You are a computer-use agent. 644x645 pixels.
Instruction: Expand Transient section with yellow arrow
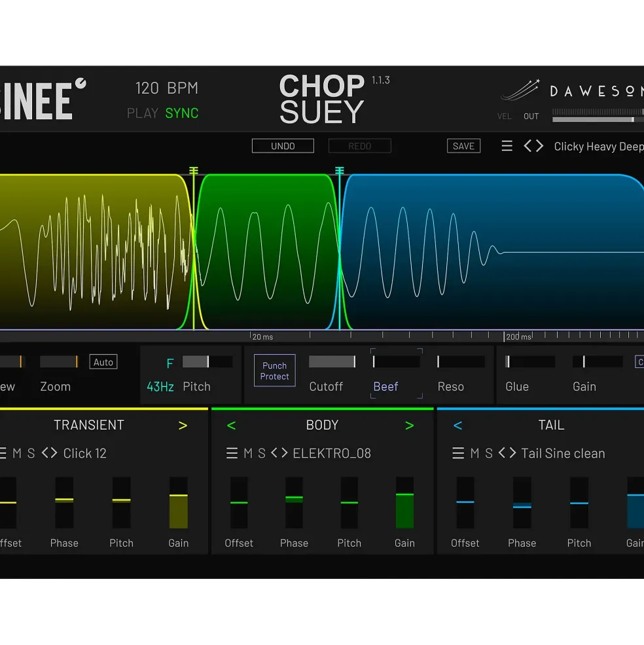click(183, 426)
